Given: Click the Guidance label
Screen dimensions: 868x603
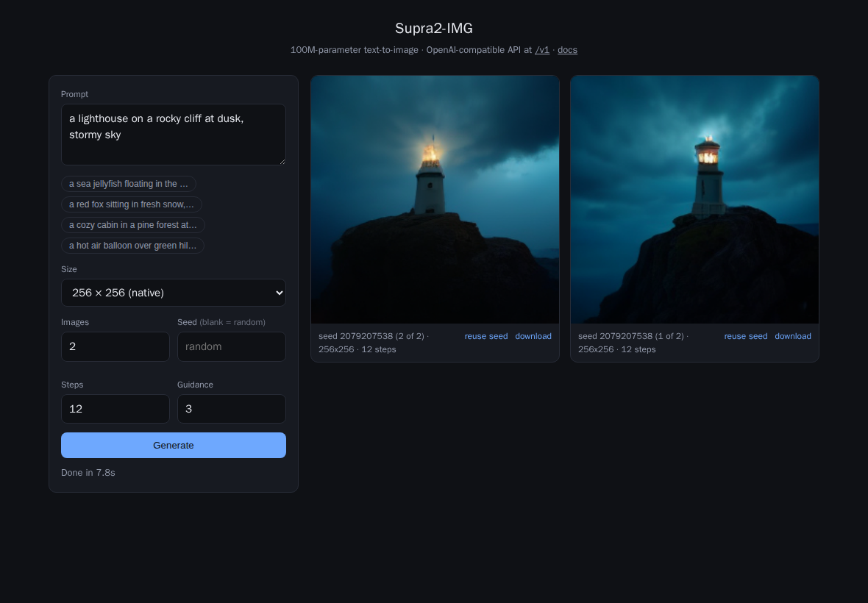Looking at the screenshot, I should tap(195, 385).
